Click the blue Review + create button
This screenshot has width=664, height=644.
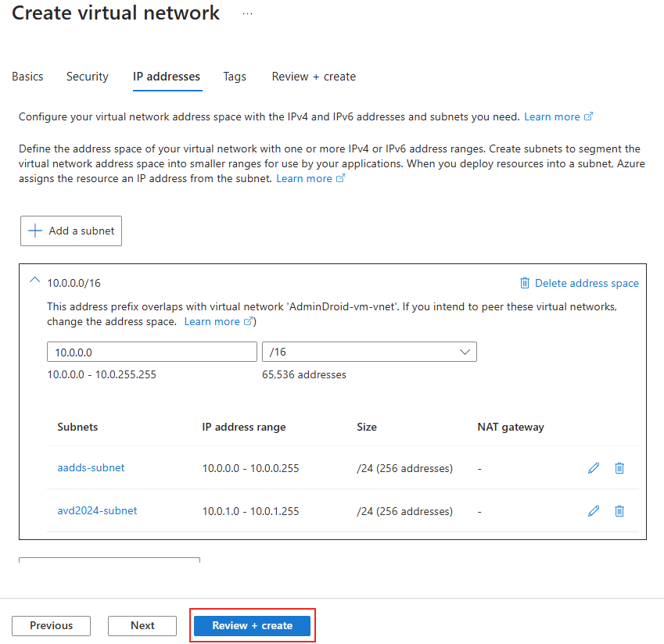253,625
